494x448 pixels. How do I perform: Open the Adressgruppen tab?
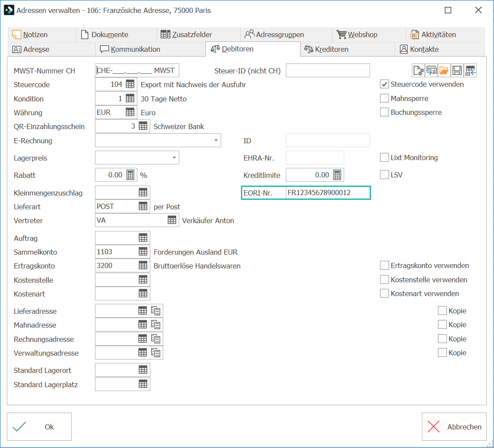click(286, 35)
